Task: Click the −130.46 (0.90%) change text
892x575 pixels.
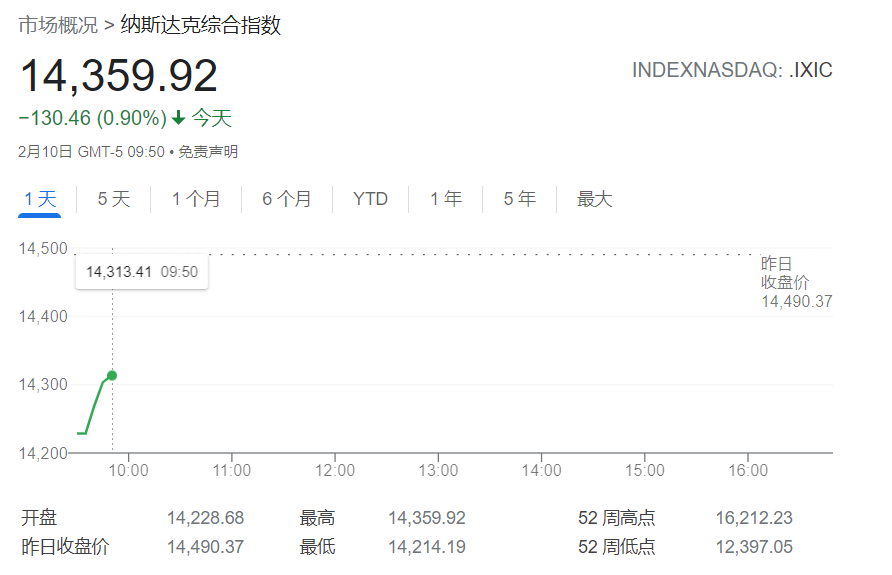Action: 92,119
